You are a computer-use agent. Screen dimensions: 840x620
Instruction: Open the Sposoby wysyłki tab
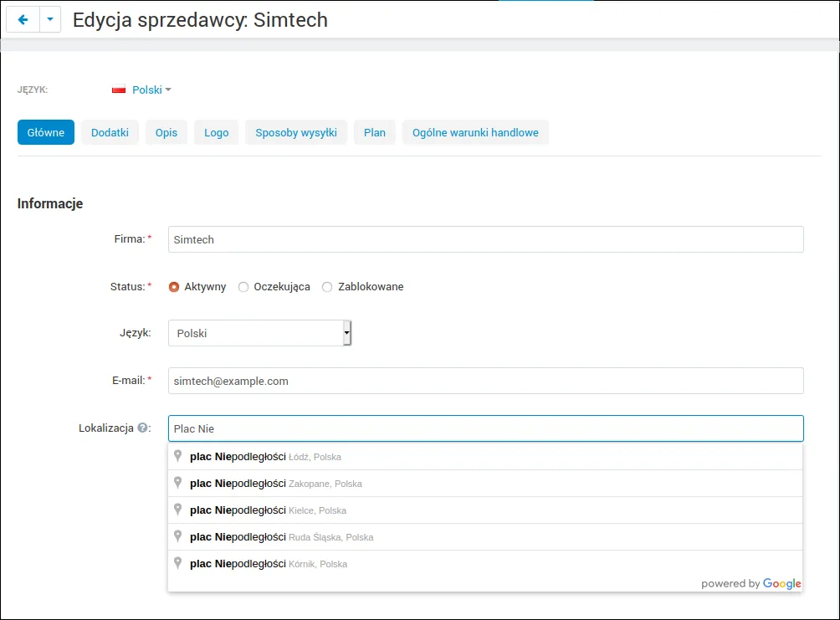point(296,132)
